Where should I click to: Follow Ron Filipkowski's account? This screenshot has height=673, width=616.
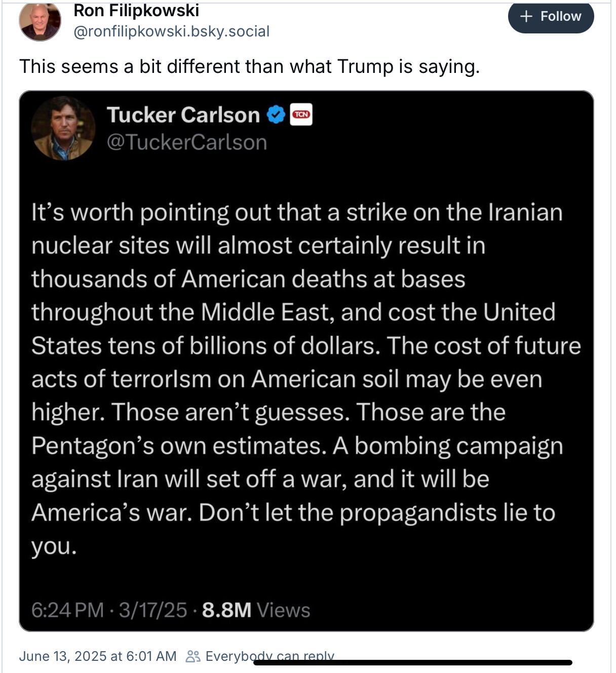coord(551,17)
